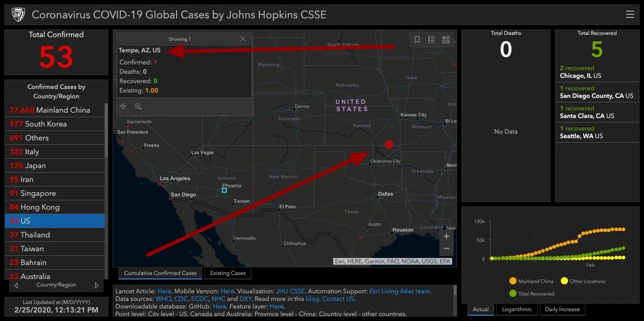Select Hong Kong in country list
Image resolution: width=644 pixels, height=321 pixels.
(x=55, y=207)
